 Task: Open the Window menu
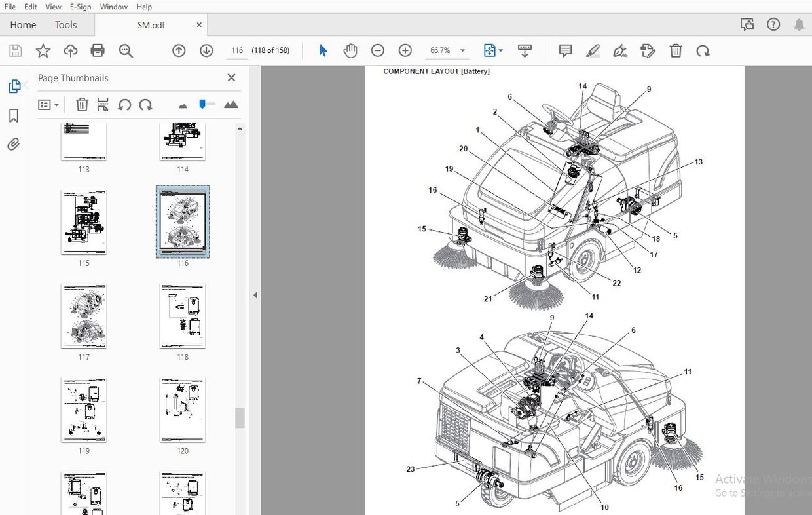(113, 7)
